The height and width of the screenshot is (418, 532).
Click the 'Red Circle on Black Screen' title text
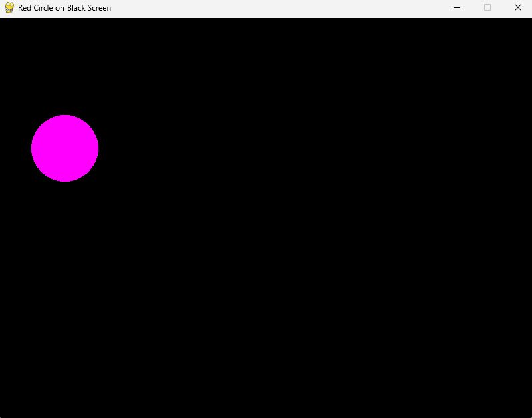64,8
